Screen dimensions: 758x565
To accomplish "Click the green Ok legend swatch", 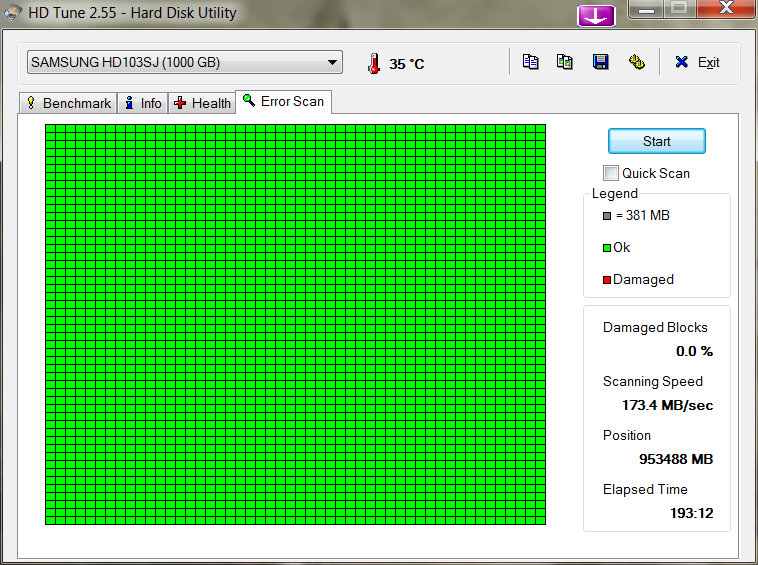I will click(607, 248).
